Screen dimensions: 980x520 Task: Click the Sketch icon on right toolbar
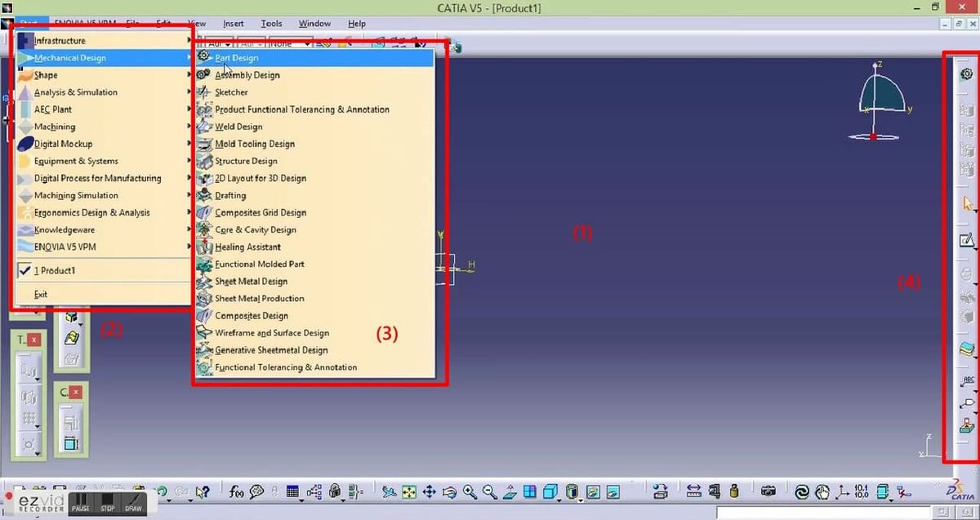pyautogui.click(x=968, y=240)
